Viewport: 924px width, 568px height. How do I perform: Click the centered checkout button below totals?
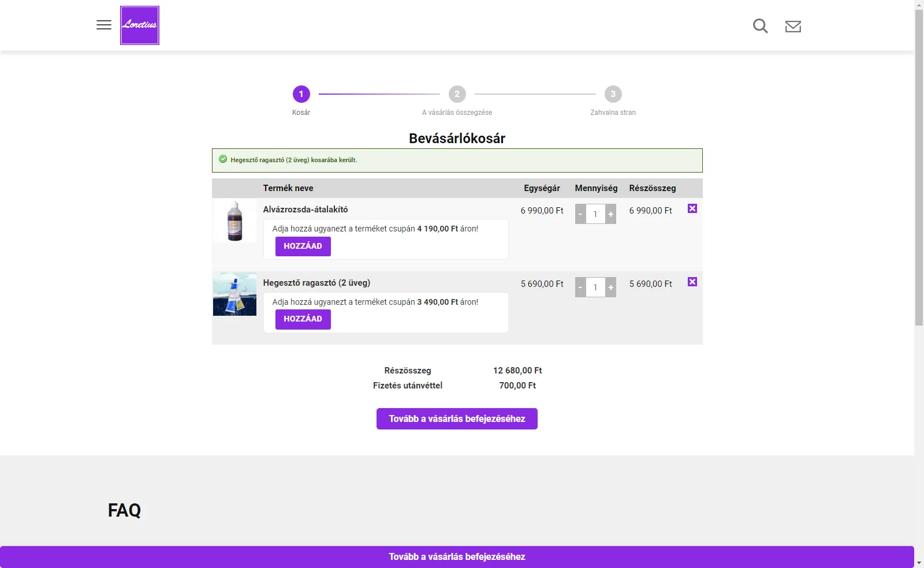[457, 419]
